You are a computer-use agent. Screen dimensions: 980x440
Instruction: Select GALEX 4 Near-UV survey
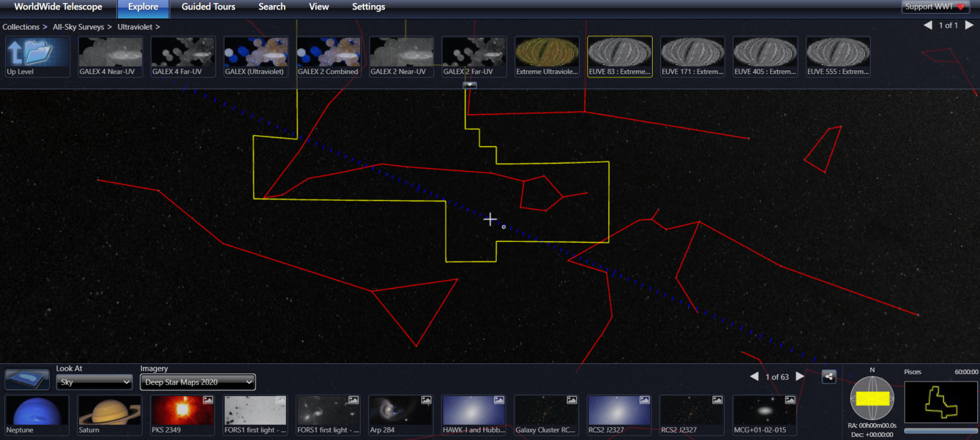point(111,57)
